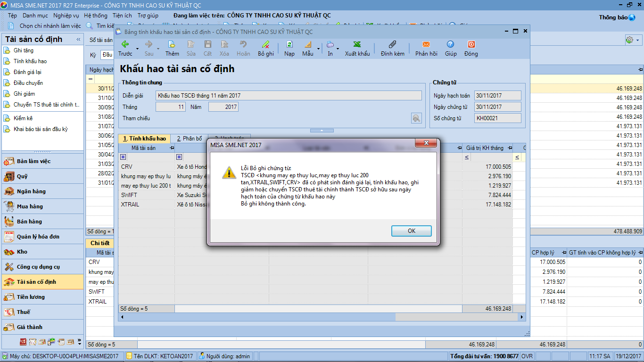This screenshot has width=644, height=362.
Task: Click the Trước back arrow icon
Action: pyautogui.click(x=125, y=44)
